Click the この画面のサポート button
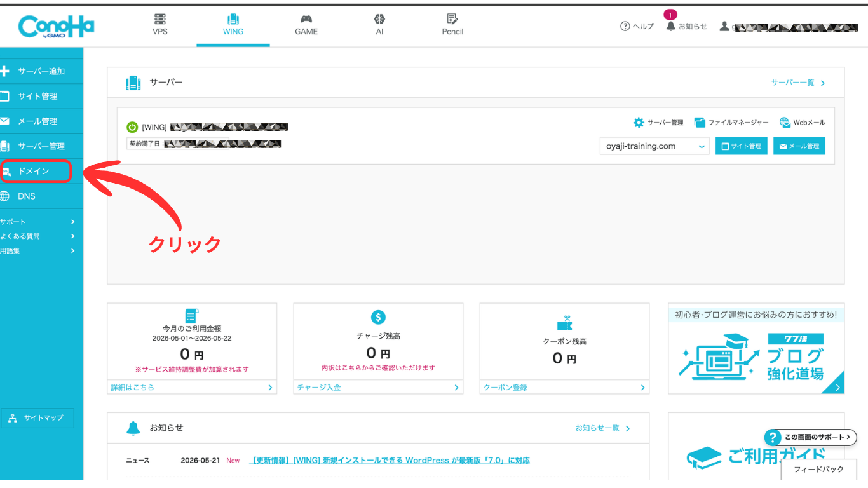868x488 pixels. tap(811, 437)
